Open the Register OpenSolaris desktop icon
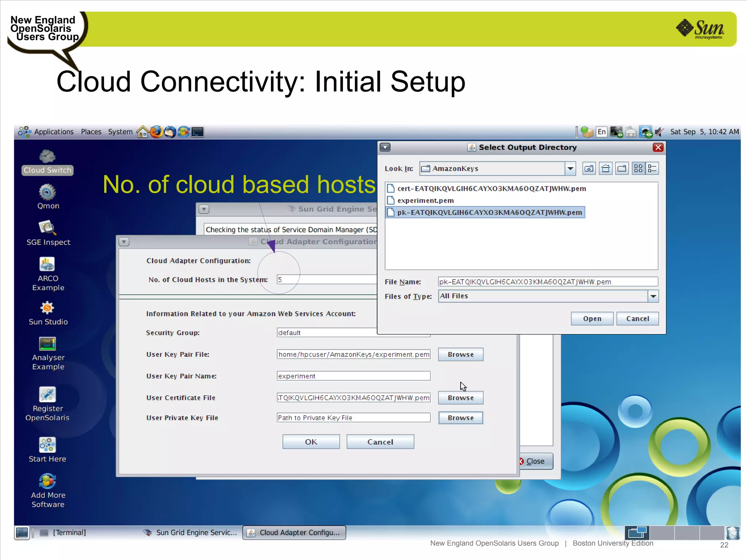Screen dimensions: 747x560 47,404
